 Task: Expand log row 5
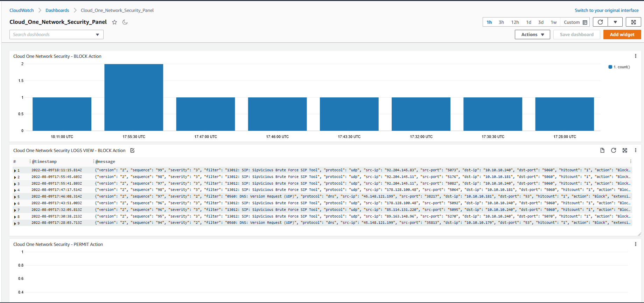click(x=15, y=197)
